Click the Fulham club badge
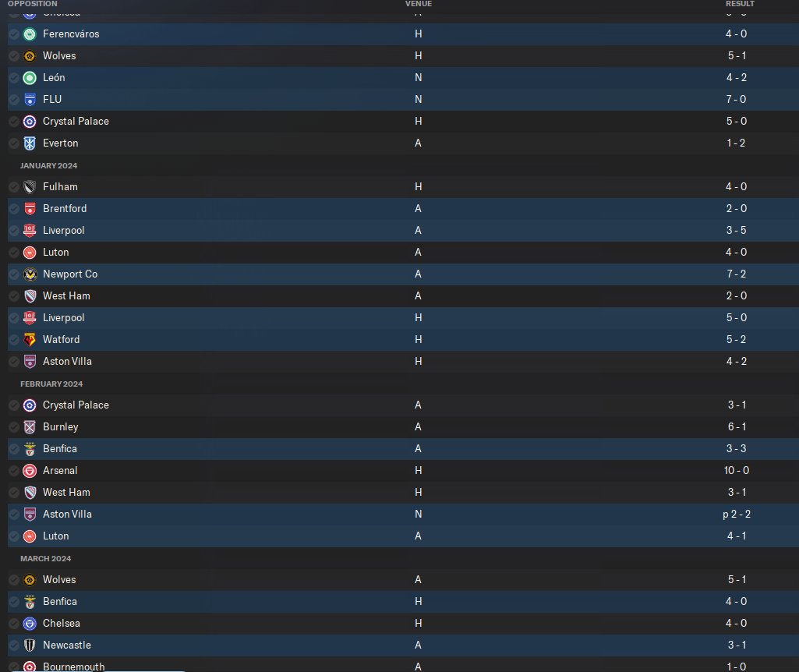This screenshot has height=672, width=799. 30,187
